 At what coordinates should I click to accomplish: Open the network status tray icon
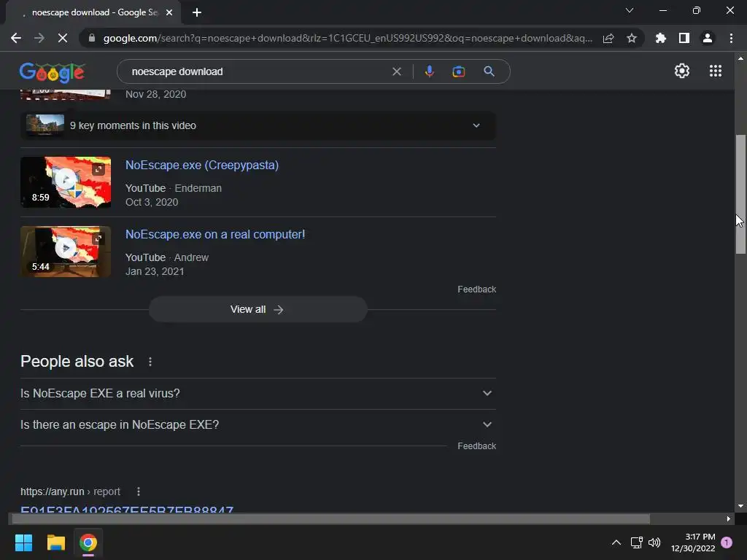pos(636,542)
